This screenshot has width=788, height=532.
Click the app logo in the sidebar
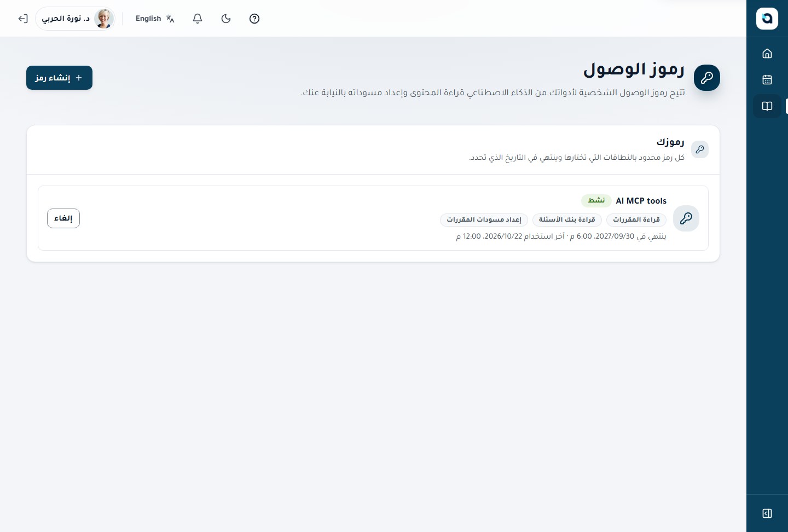(x=767, y=19)
